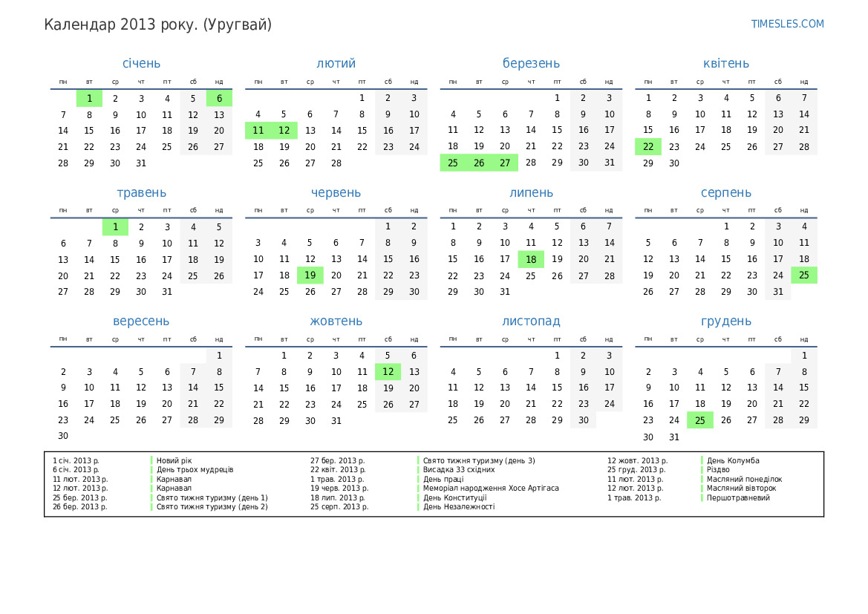Click highlighted day 12 in лютий
The width and height of the screenshot is (868, 614).
[x=284, y=131]
